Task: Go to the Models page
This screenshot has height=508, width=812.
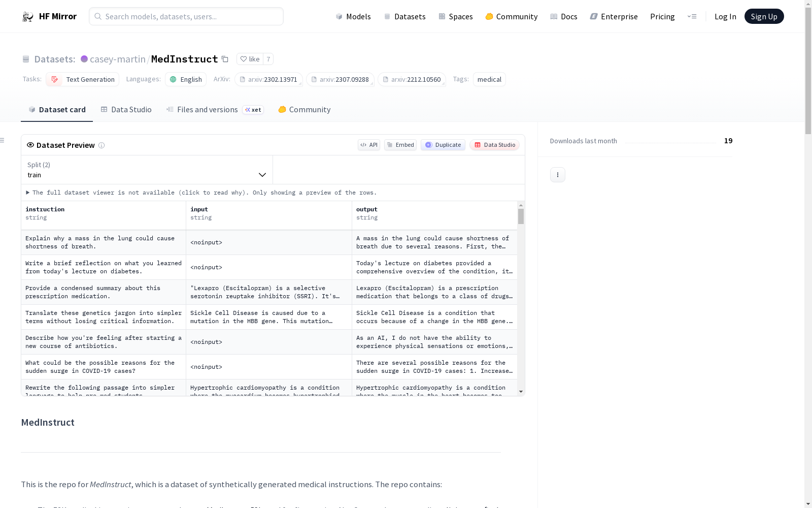Action: coord(353,16)
